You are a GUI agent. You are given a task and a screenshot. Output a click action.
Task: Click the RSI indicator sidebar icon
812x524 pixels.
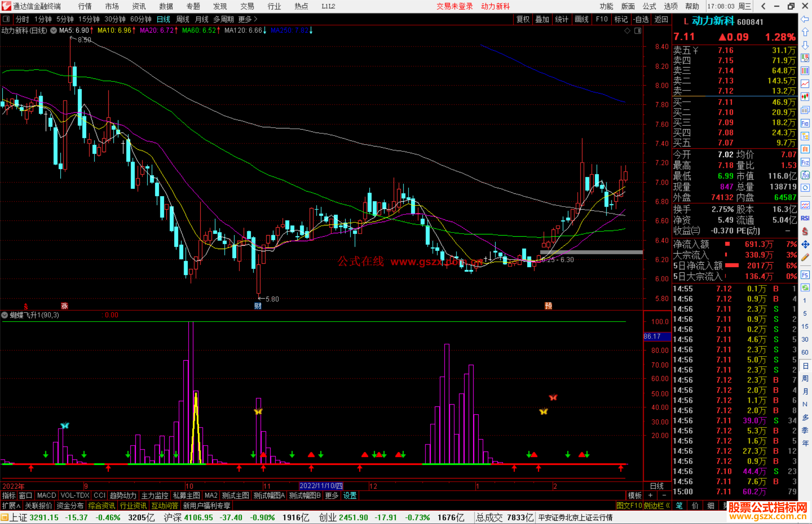[x=805, y=218]
